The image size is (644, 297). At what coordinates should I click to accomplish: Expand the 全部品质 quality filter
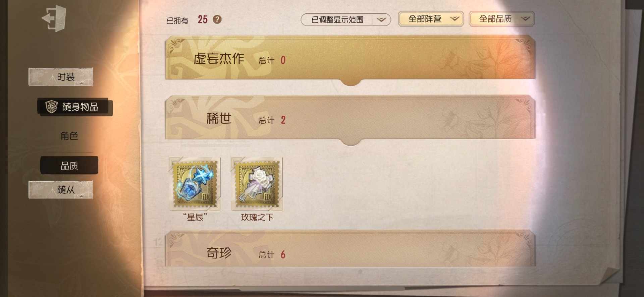[x=501, y=19]
